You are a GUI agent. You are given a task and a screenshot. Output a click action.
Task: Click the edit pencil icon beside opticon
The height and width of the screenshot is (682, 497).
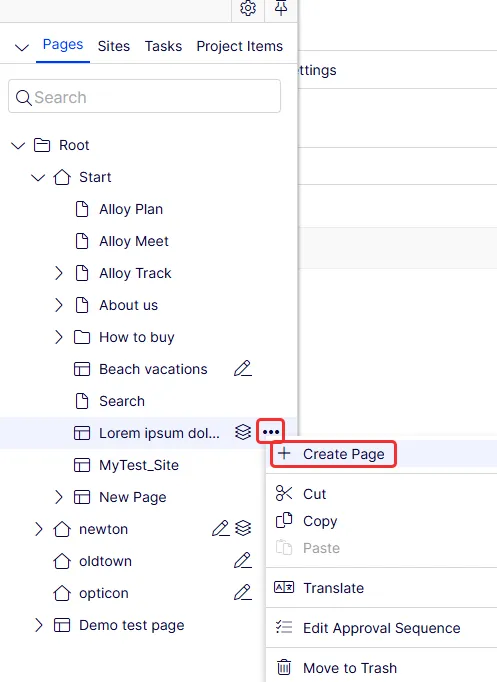[243, 592]
